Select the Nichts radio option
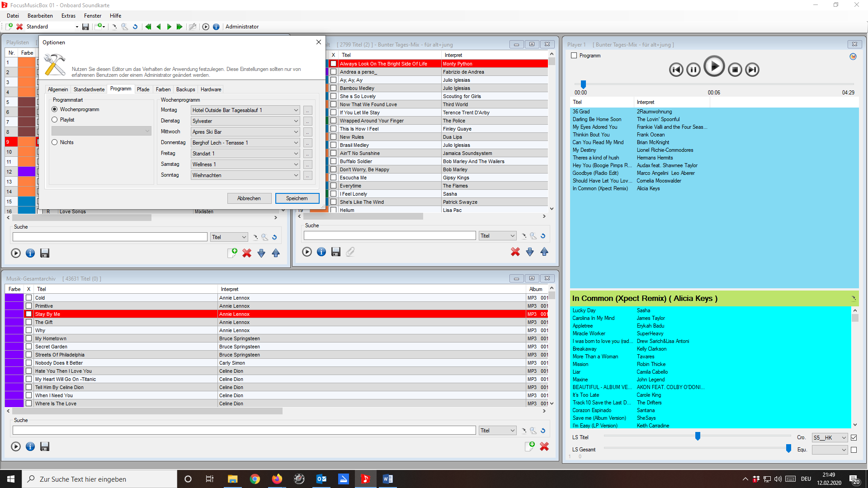 [55, 142]
